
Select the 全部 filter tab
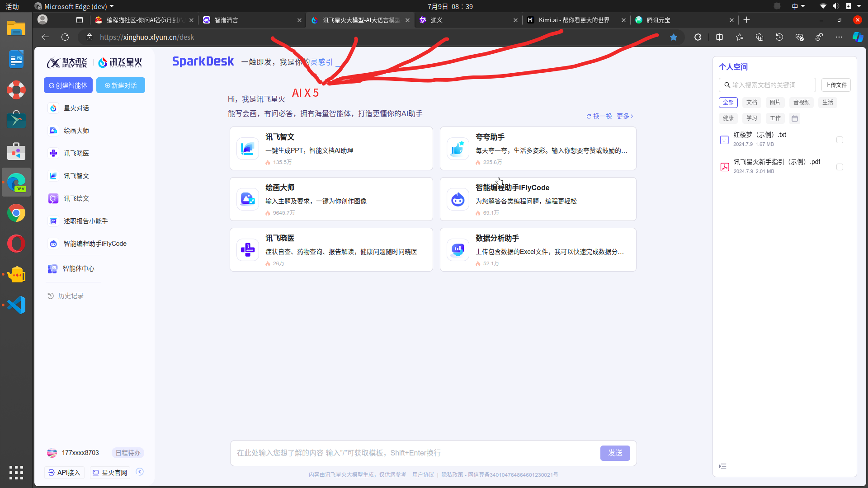728,103
